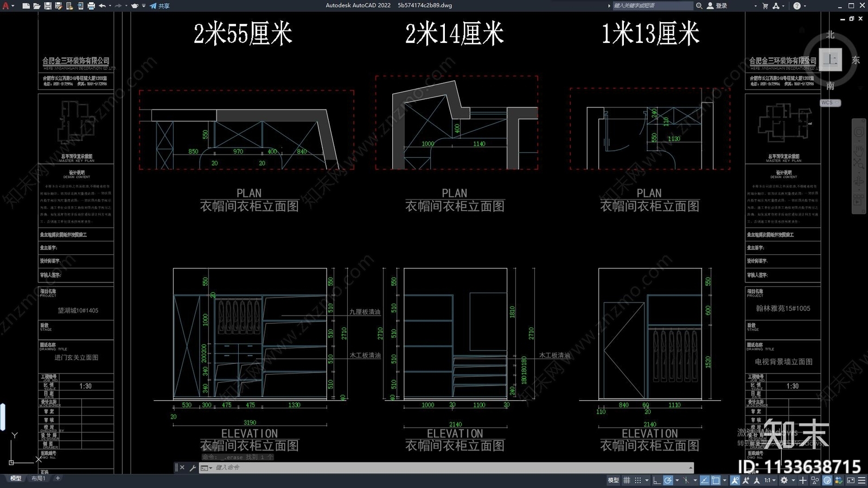
Task: Add a new layout with plus tab
Action: point(58,478)
